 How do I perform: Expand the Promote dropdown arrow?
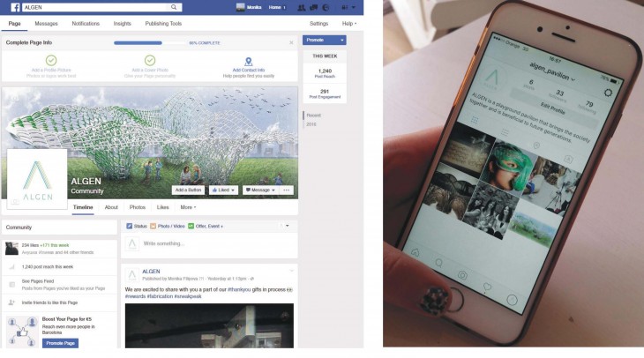341,40
